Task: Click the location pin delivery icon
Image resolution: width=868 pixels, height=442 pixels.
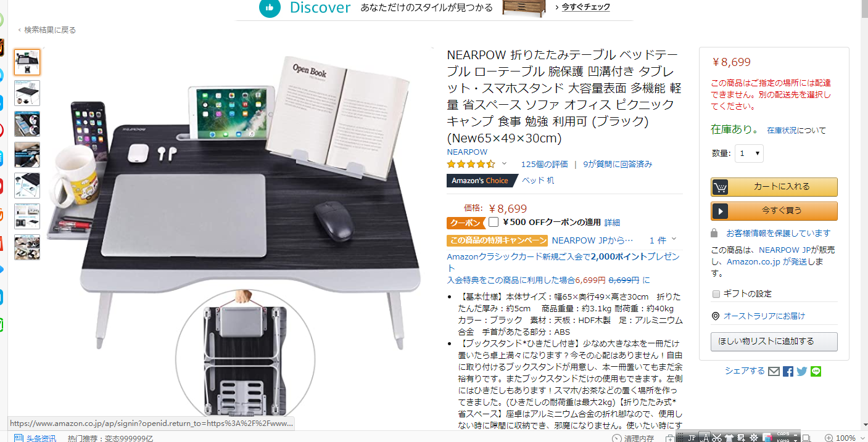Action: (716, 316)
